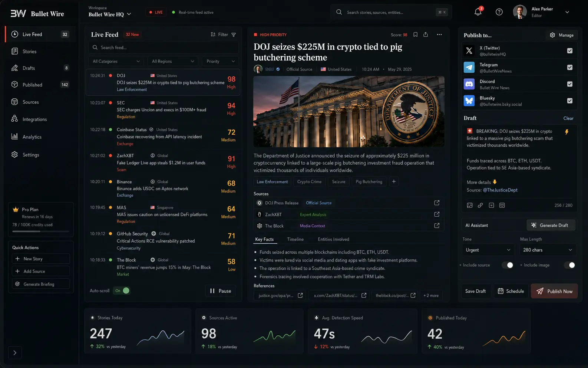Click the @TheJusticeDept link in draft
588x368 pixels.
click(500, 190)
